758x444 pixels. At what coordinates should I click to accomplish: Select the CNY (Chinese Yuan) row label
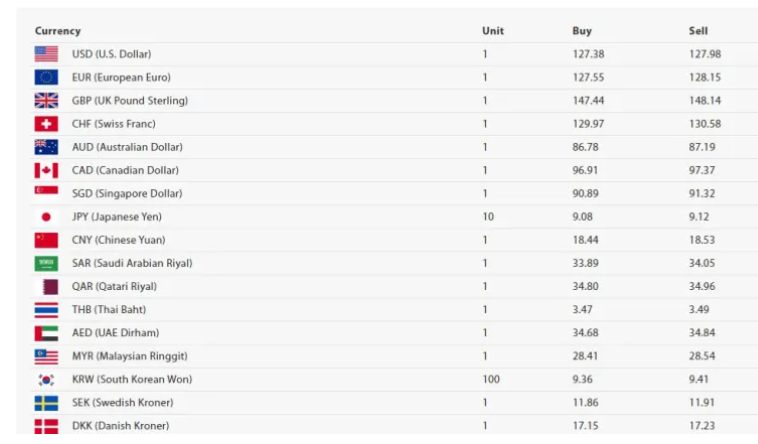(118, 240)
